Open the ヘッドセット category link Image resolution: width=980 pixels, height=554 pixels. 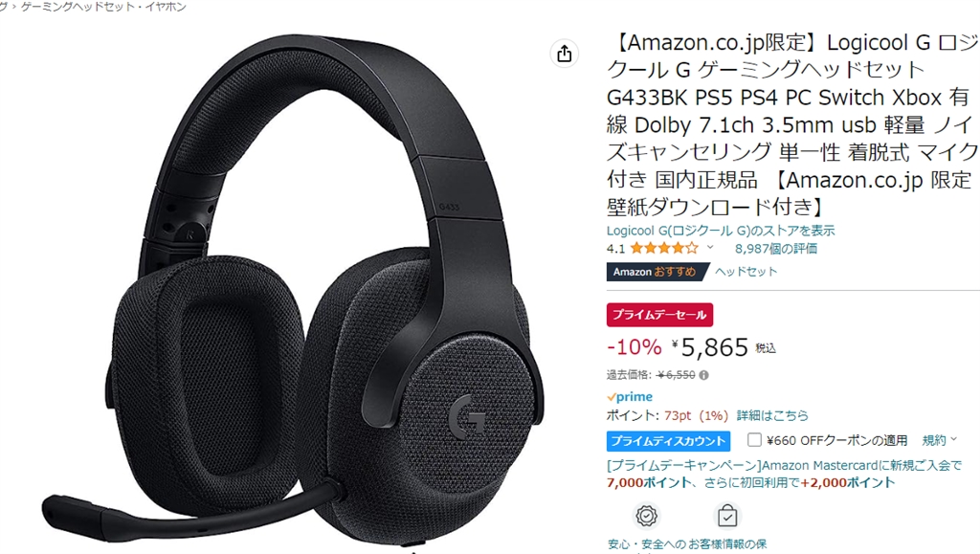point(746,272)
